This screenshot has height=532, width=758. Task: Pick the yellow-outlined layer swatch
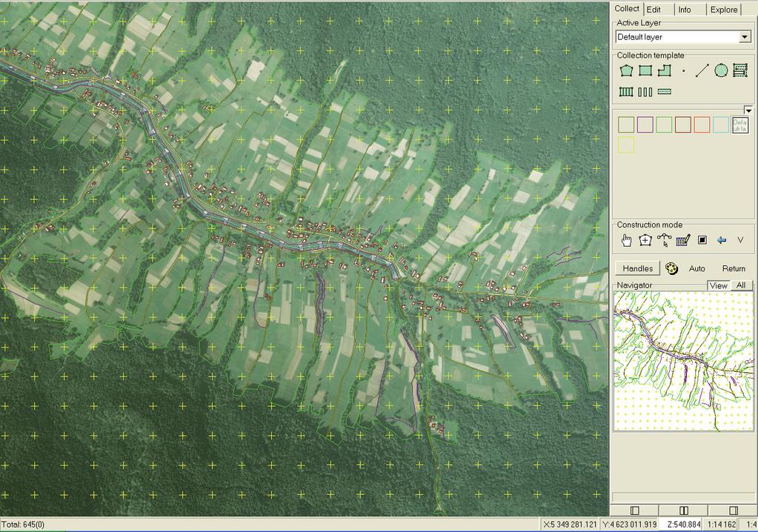tap(626, 145)
